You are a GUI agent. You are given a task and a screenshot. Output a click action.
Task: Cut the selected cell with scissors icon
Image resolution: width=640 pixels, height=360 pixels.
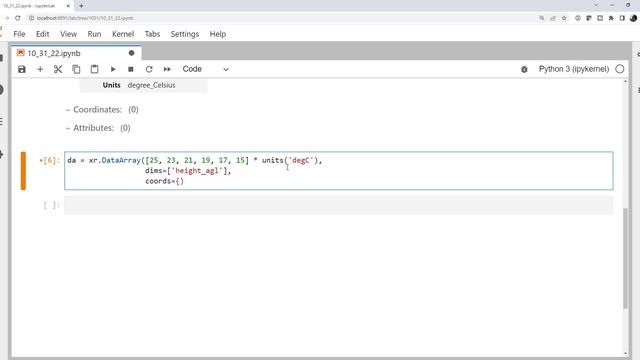(x=58, y=69)
